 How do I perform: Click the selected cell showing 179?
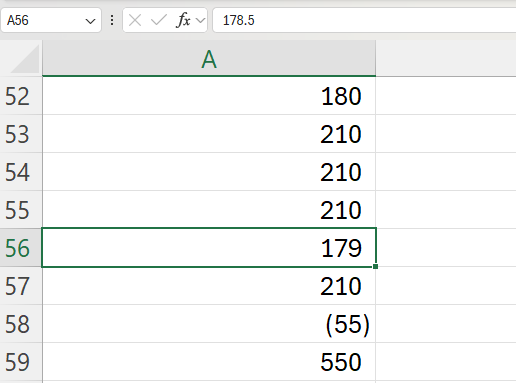pyautogui.click(x=209, y=248)
